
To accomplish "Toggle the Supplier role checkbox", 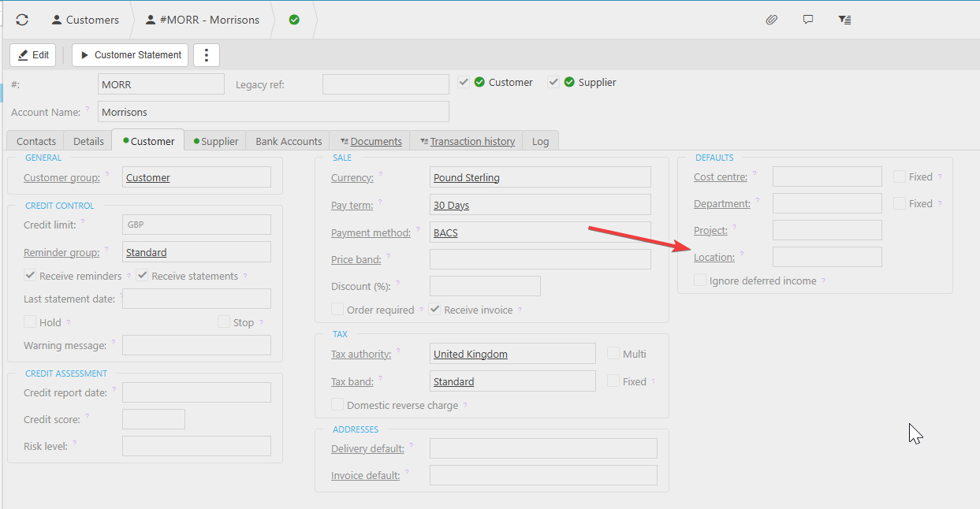I will tap(553, 82).
